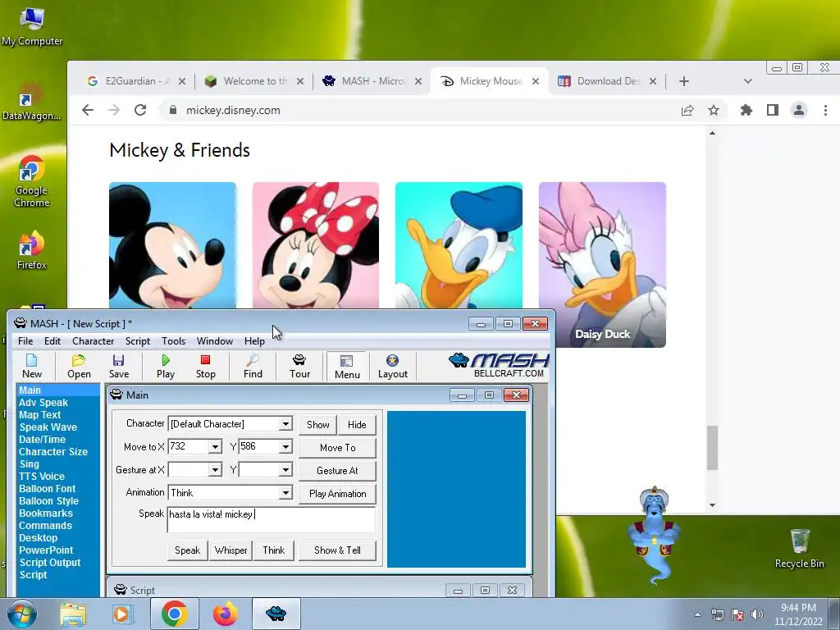Viewport: 840px width, 630px height.
Task: Open Chrome side panel icon
Action: [x=773, y=111]
